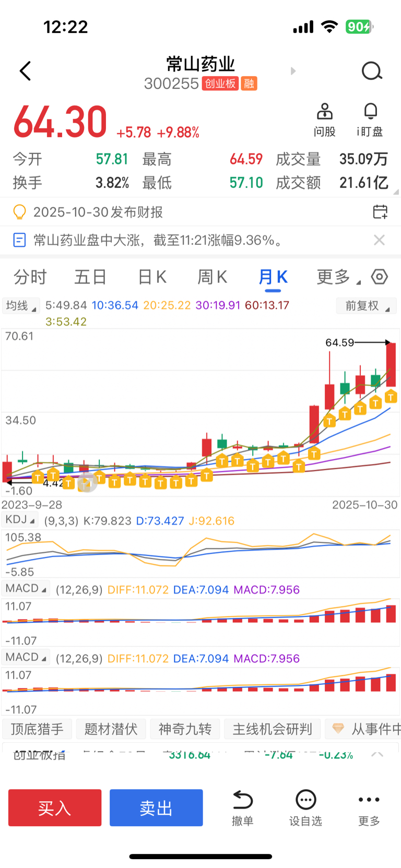401x868 pixels.
Task: Tap the 买入 buy button
Action: (55, 807)
